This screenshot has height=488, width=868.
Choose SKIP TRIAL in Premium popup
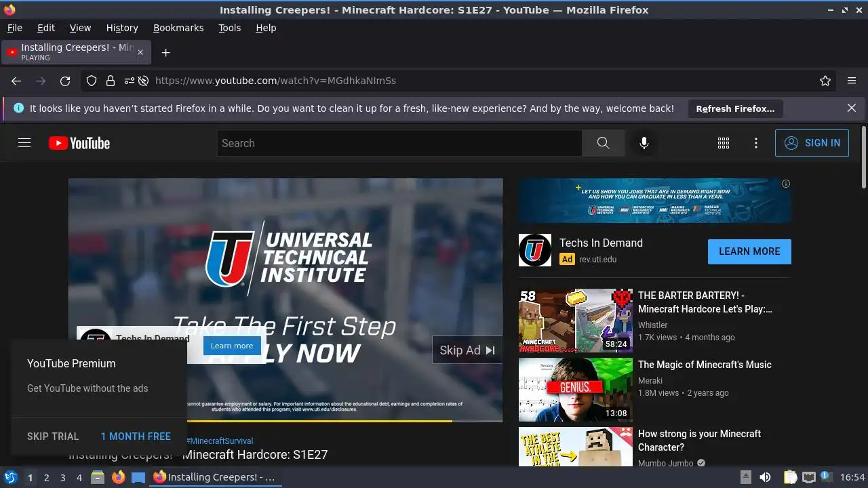(x=53, y=436)
